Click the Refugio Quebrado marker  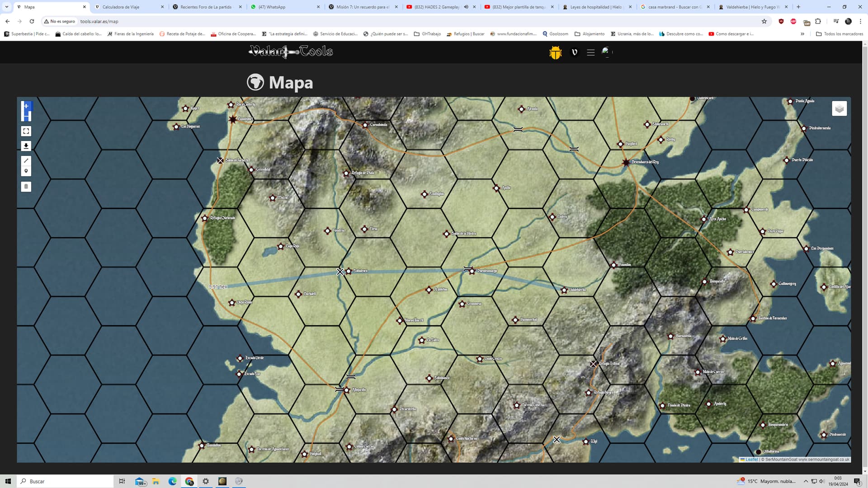pyautogui.click(x=205, y=218)
